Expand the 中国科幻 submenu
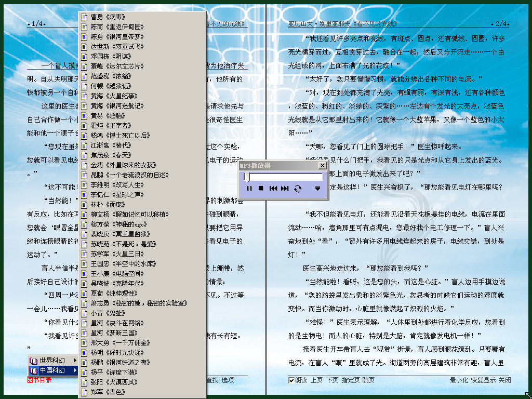The height and width of the screenshot is (399, 532). pos(53,370)
